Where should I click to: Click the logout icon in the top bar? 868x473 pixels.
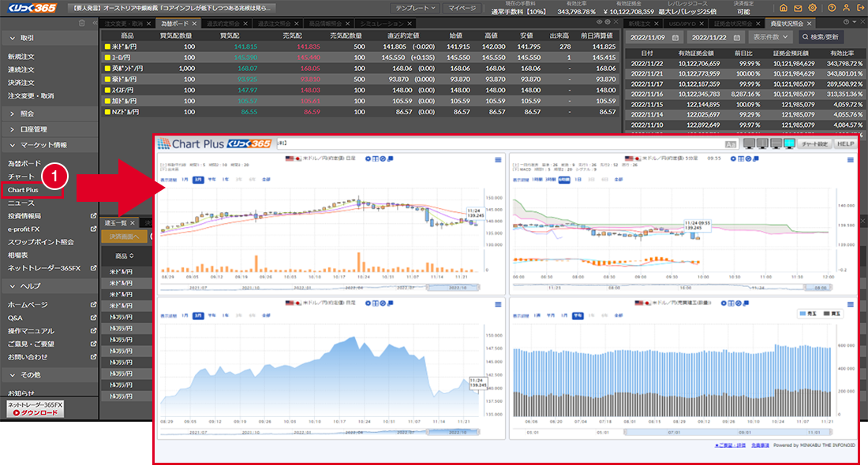(x=860, y=8)
